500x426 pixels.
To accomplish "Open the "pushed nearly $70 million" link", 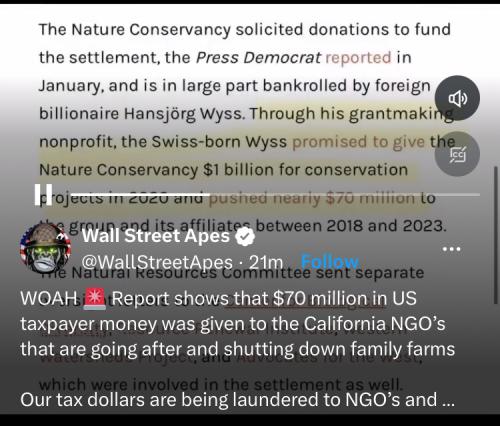I will click(x=312, y=198).
